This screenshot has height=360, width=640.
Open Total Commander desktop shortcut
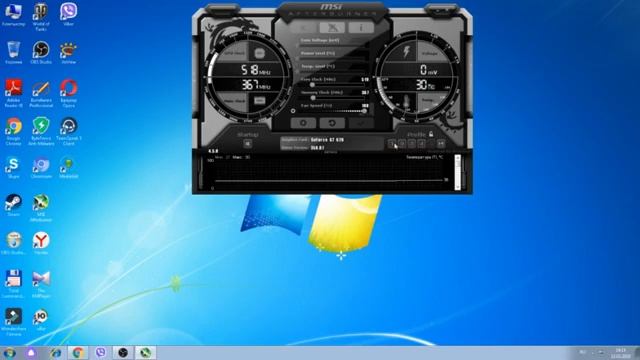point(13,284)
